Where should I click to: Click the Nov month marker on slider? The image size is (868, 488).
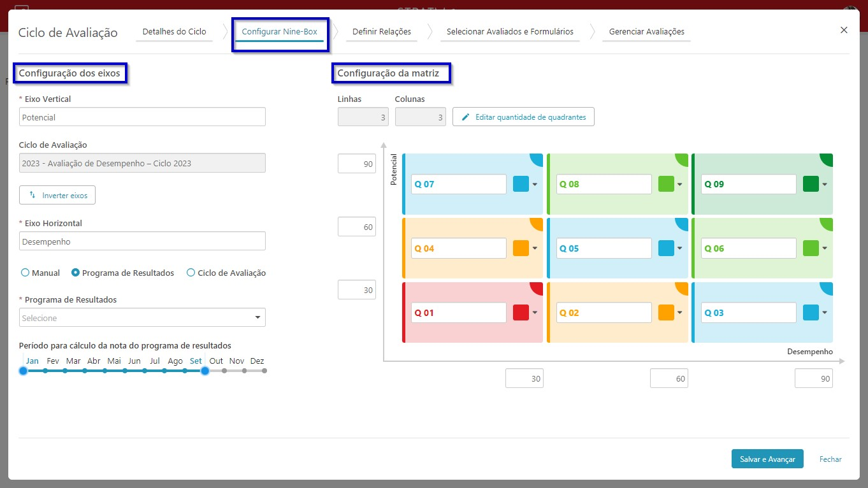244,370
